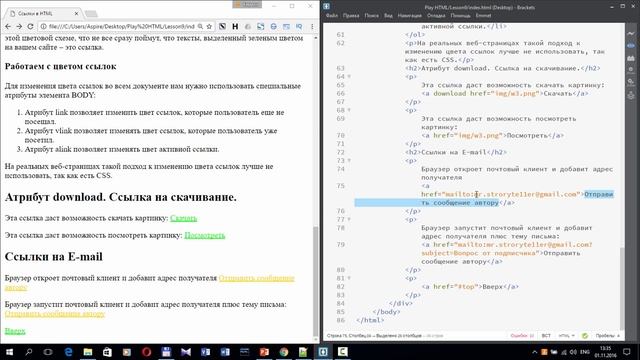
Task: Open Отладка menu in Brackets
Action: click(436, 16)
